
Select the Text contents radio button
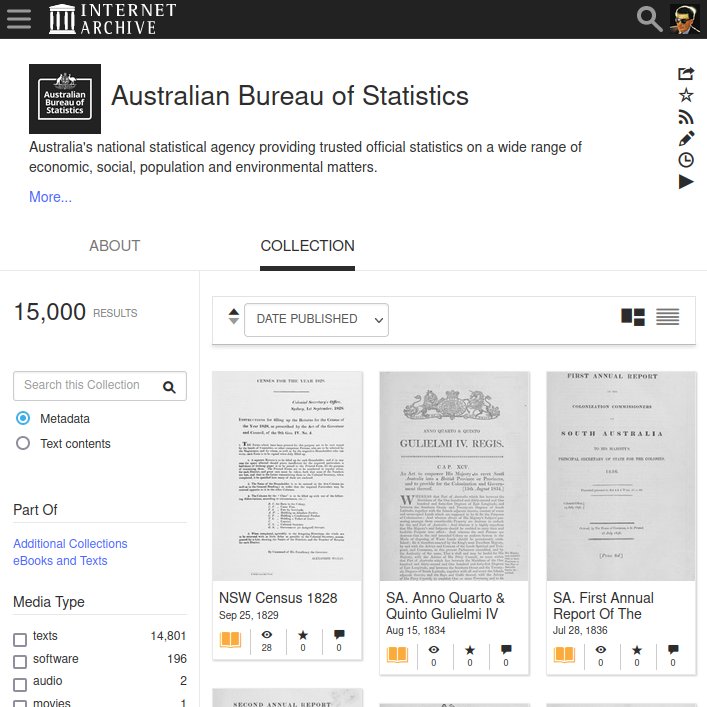(23, 443)
